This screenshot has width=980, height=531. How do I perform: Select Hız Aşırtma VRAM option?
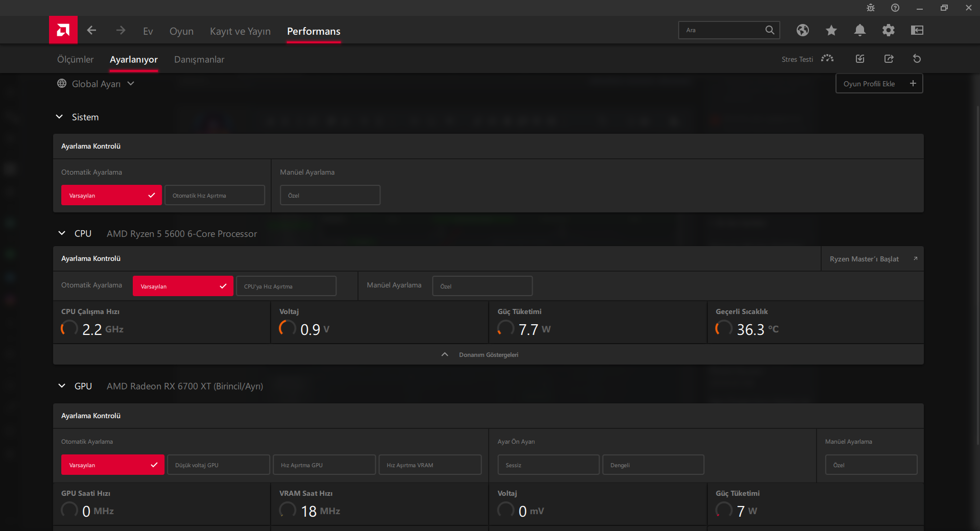point(430,465)
